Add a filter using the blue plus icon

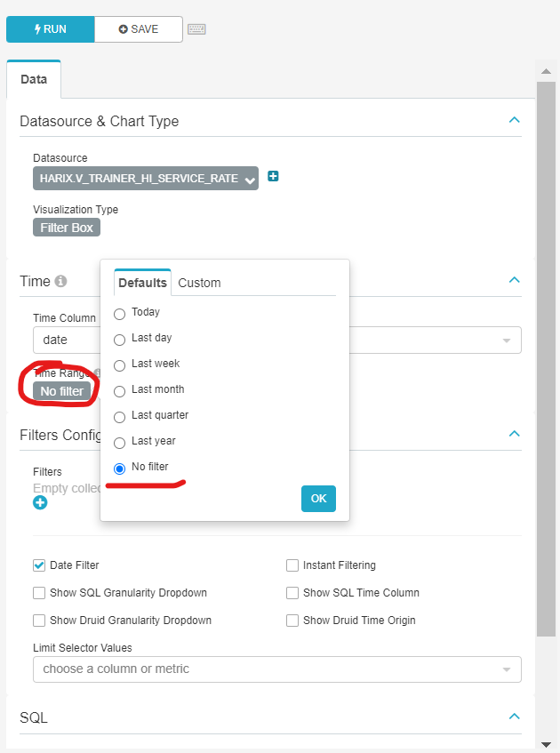coord(39,502)
